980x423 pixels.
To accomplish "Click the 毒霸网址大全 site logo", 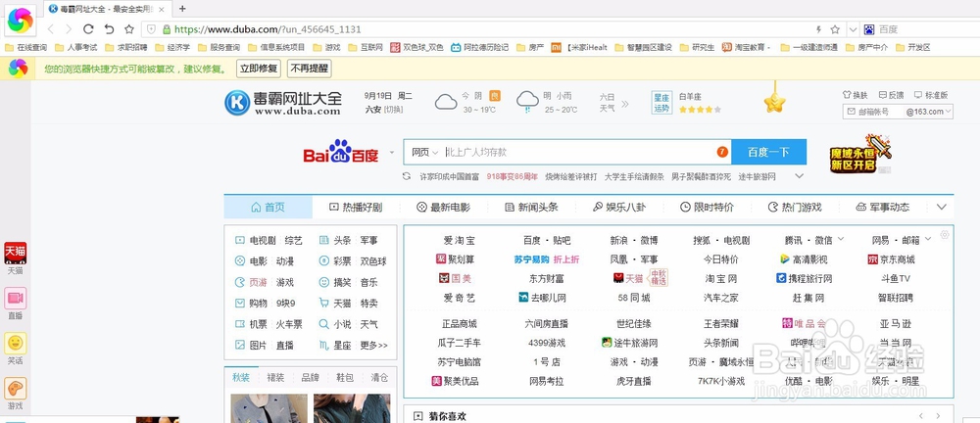I will tap(283, 103).
